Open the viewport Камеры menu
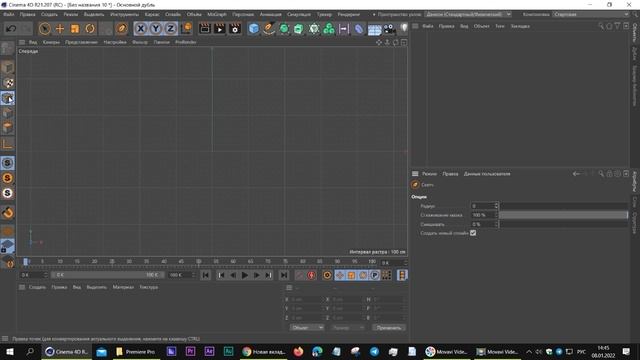This screenshot has width=640, height=360. 51,42
